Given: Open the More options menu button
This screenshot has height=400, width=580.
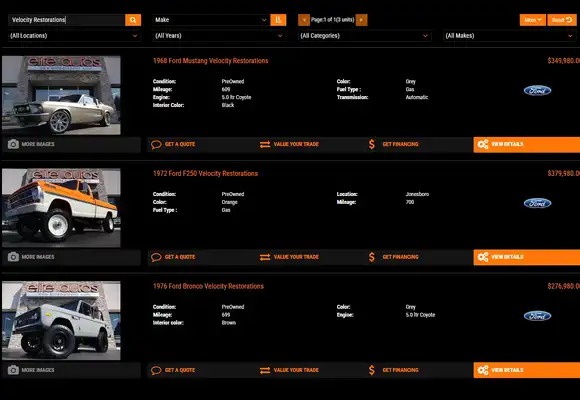Looking at the screenshot, I should coord(532,20).
